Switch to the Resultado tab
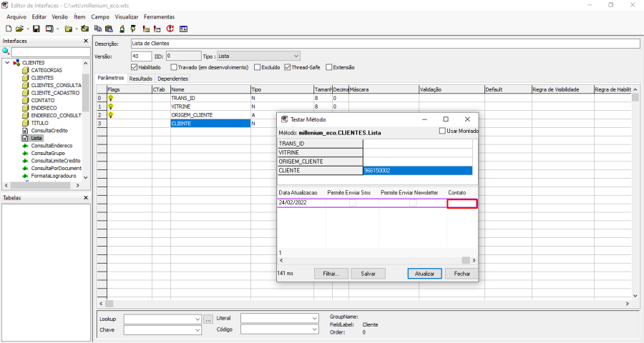 coord(141,79)
